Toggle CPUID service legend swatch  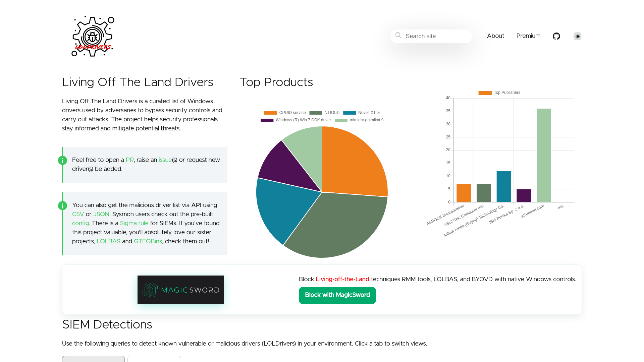click(x=270, y=113)
